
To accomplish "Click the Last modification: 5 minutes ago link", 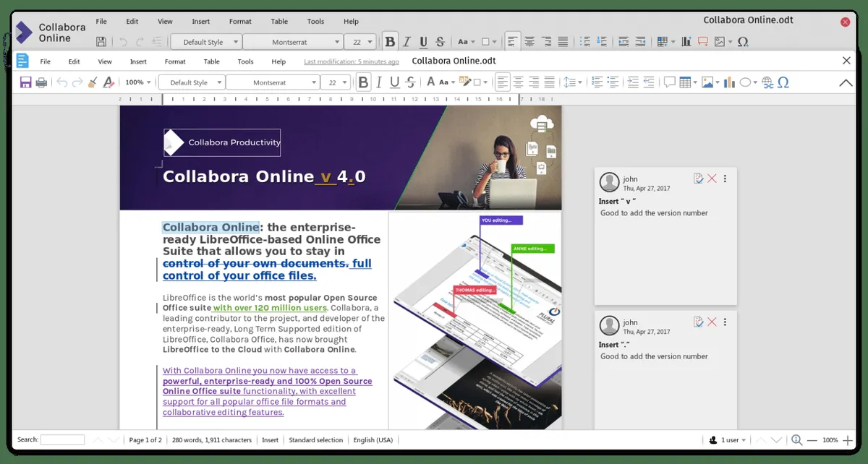I will [x=351, y=61].
